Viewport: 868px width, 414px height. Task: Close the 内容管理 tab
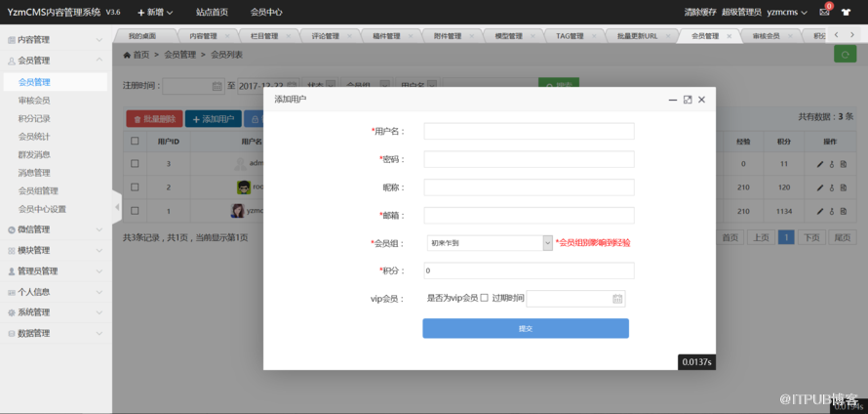pos(227,36)
